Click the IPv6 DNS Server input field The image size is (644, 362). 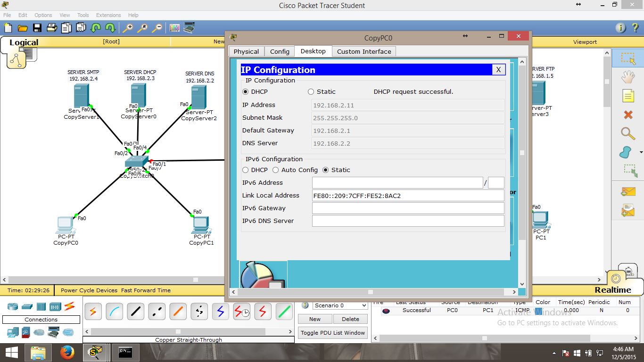pyautogui.click(x=408, y=221)
